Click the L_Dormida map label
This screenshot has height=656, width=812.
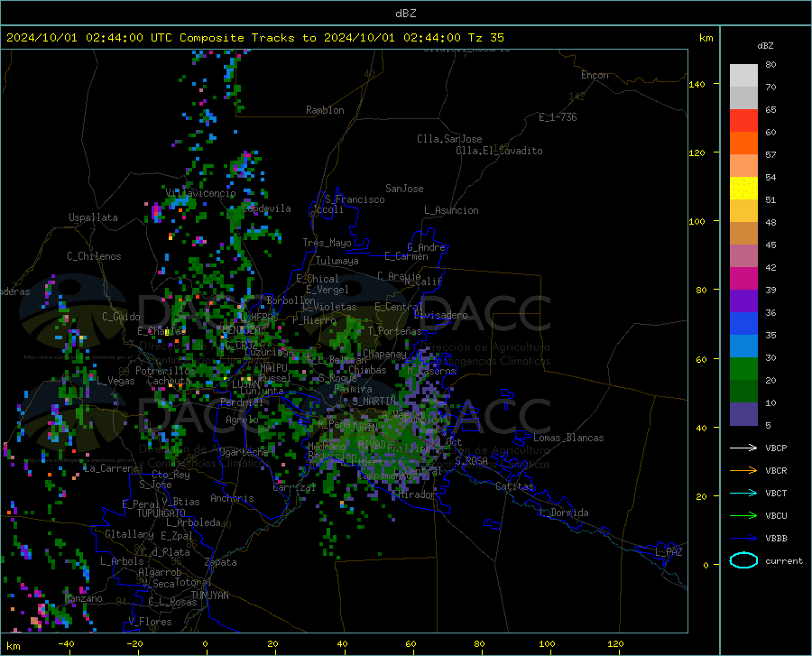click(x=564, y=513)
